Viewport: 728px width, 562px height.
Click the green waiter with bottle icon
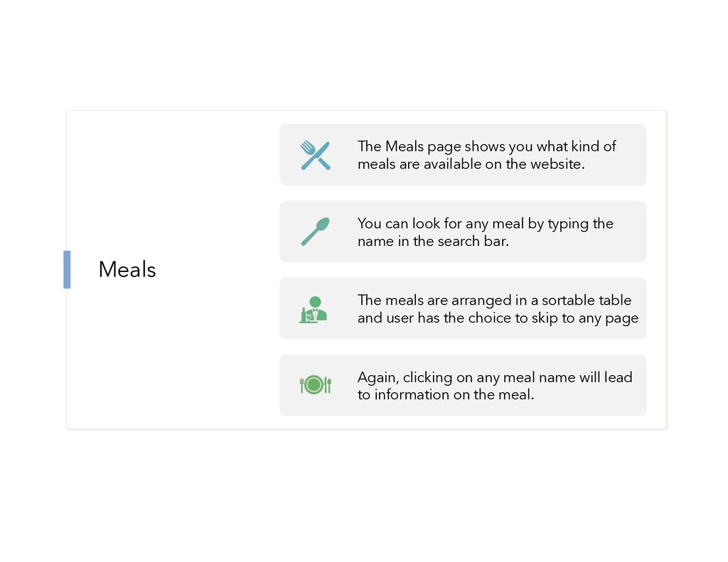tap(314, 309)
